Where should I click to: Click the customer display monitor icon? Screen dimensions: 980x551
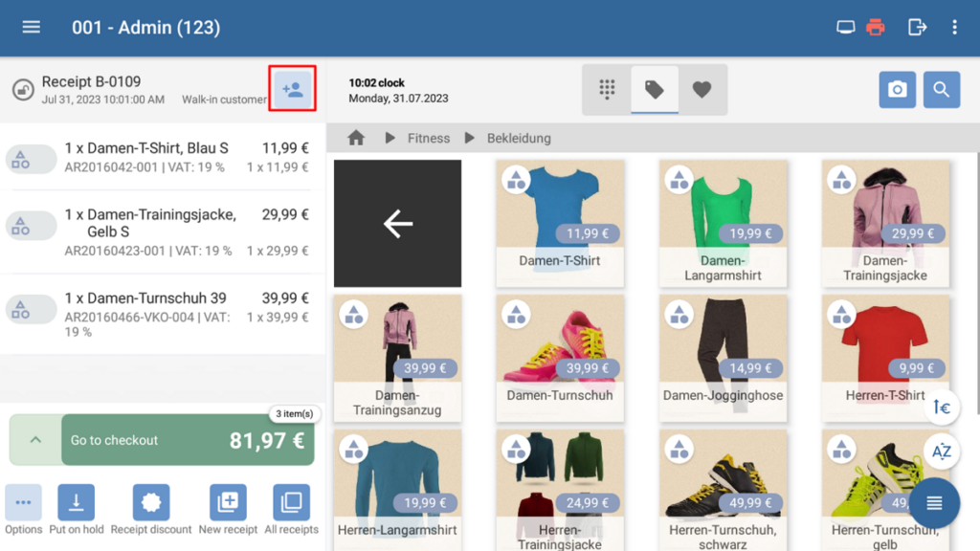pos(845,27)
